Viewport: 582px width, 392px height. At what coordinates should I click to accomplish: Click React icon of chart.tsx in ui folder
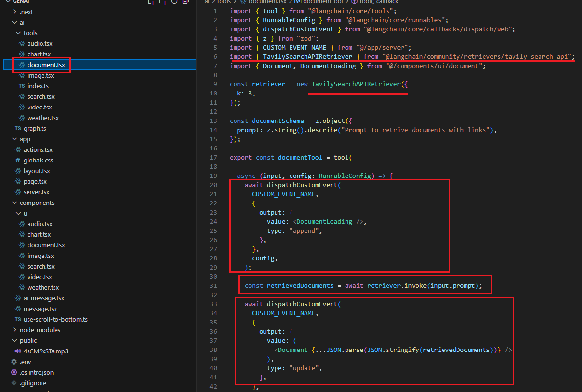pos(22,235)
